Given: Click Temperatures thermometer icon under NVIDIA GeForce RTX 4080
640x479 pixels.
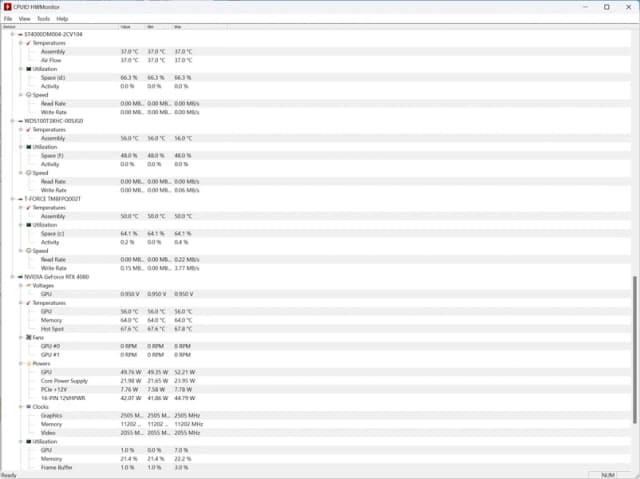Looking at the screenshot, I should [29, 303].
